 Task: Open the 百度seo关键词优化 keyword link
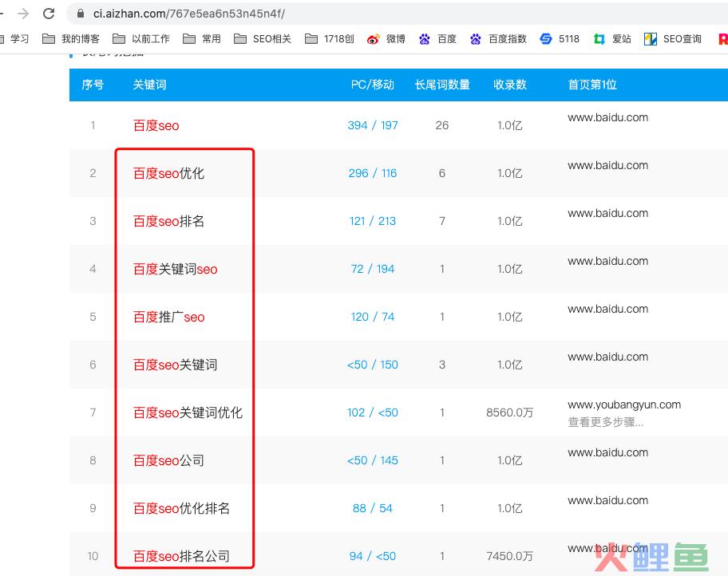[188, 412]
